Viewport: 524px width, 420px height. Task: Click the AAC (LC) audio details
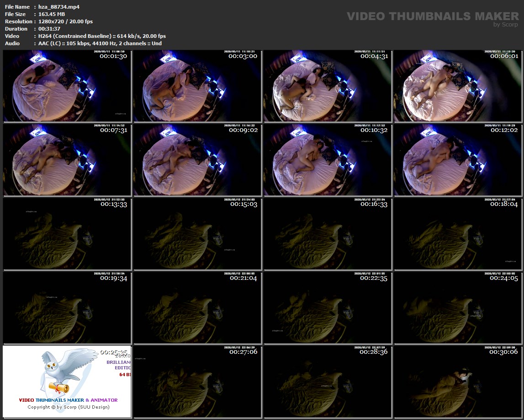point(100,43)
